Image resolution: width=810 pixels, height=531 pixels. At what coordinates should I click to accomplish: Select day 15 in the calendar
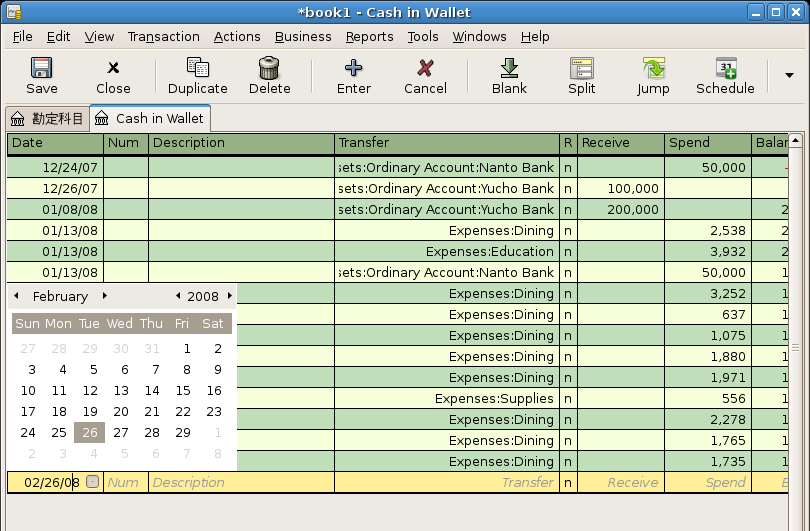183,391
